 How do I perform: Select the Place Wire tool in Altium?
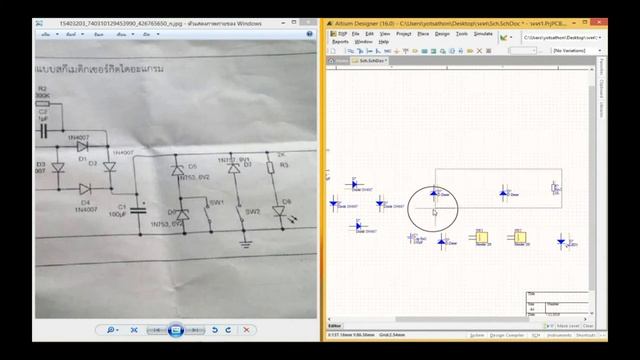[350, 51]
